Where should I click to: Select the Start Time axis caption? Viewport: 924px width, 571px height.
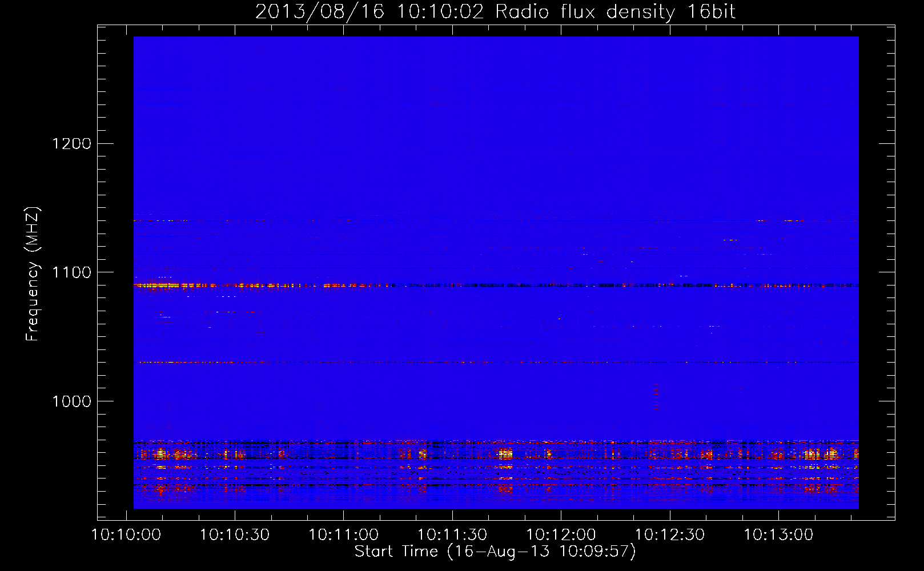[495, 552]
